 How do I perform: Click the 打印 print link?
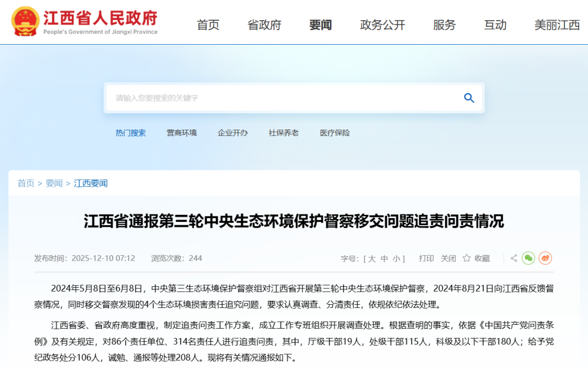tap(426, 258)
